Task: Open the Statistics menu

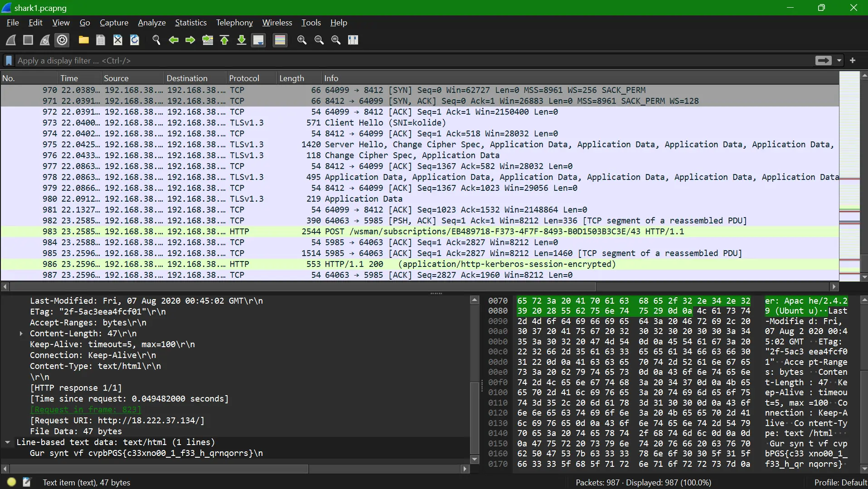Action: 191,23
